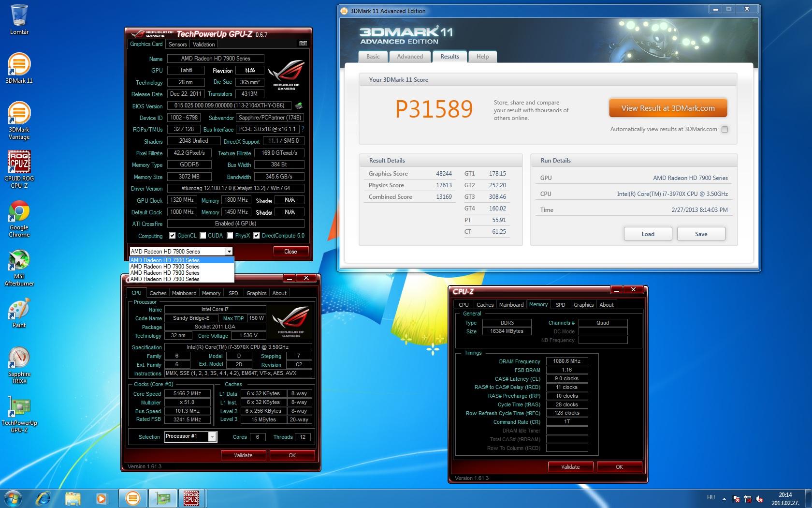The height and width of the screenshot is (508, 812).
Task: Switch to the SPD tab in the CPU-Z memory window
Action: [560, 305]
